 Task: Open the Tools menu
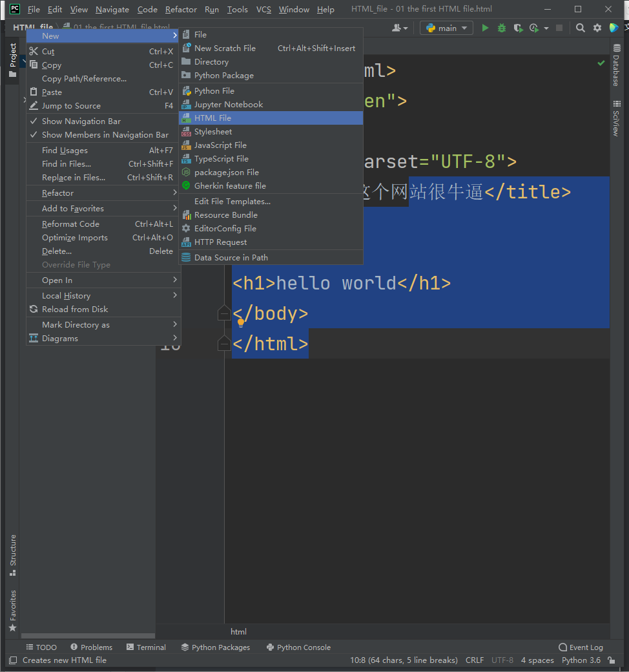[x=238, y=10]
